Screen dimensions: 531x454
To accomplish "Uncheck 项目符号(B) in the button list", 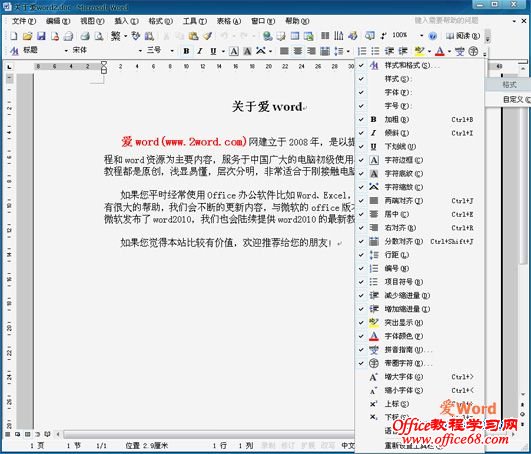I will click(419, 282).
